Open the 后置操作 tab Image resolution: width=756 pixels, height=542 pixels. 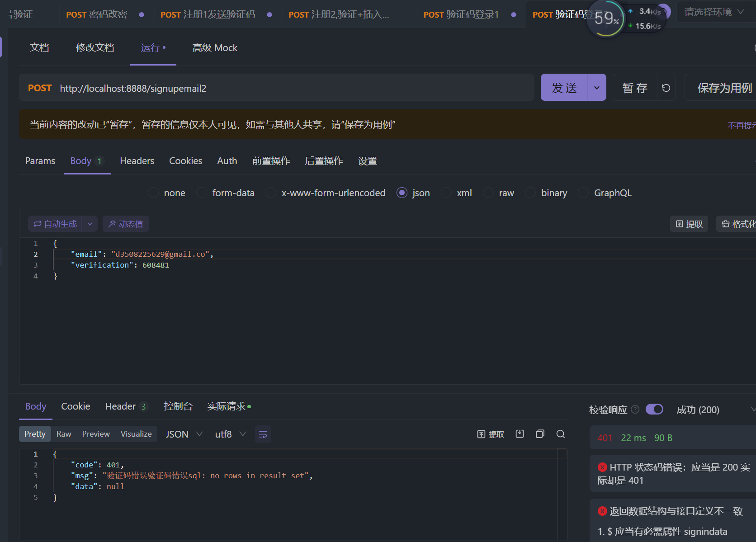coord(324,161)
